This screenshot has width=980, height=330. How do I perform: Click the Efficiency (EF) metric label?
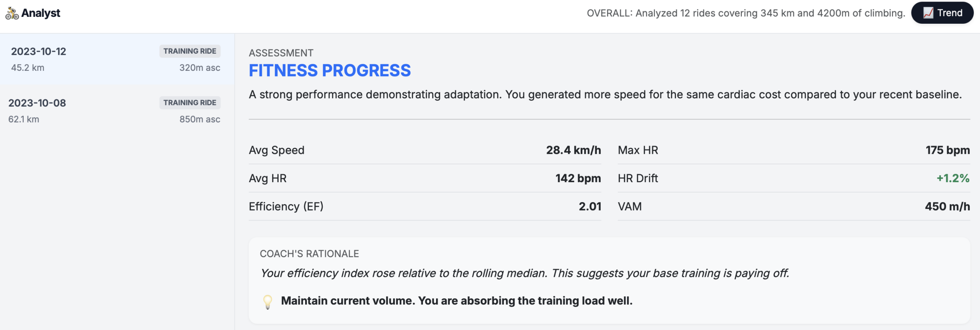(x=286, y=206)
